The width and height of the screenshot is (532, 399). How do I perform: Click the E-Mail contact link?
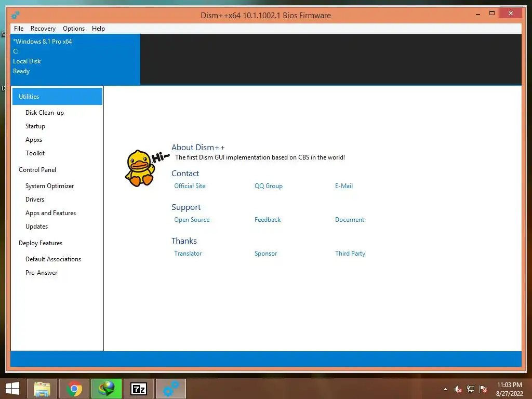click(x=344, y=186)
